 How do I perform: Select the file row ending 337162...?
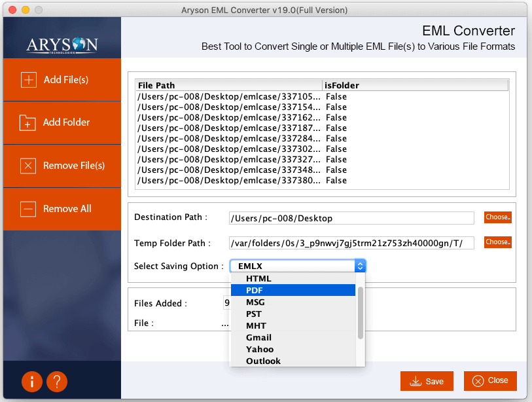323,118
